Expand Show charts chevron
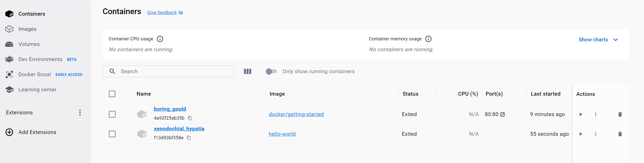 pyautogui.click(x=616, y=40)
